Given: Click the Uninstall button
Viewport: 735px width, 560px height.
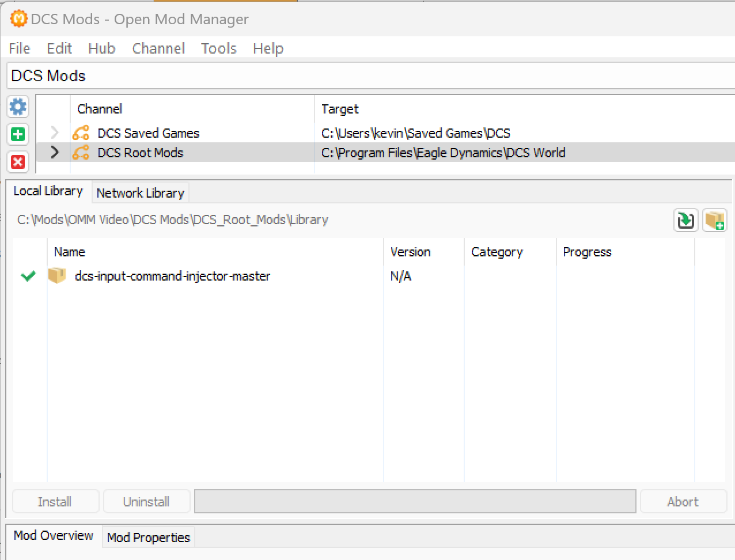Looking at the screenshot, I should coord(146,501).
